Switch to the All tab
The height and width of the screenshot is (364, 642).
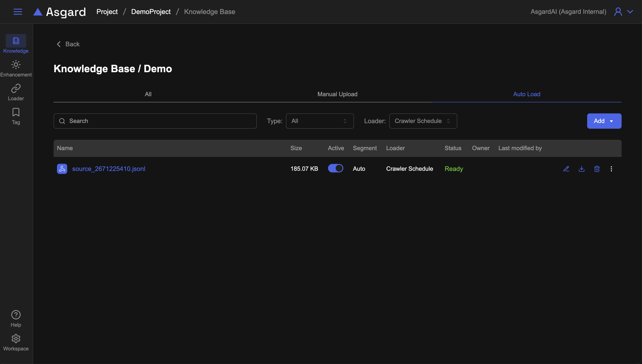[148, 94]
